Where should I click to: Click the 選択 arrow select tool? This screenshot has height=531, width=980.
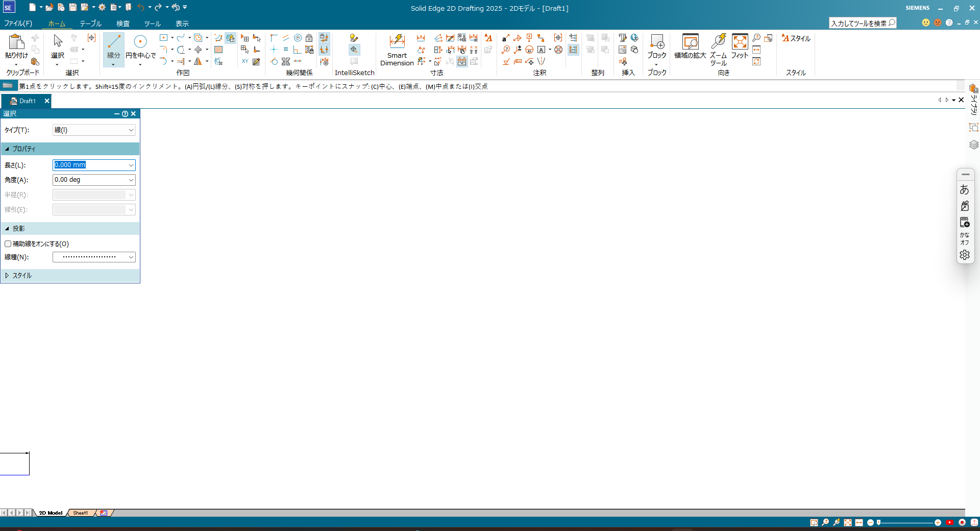58,46
